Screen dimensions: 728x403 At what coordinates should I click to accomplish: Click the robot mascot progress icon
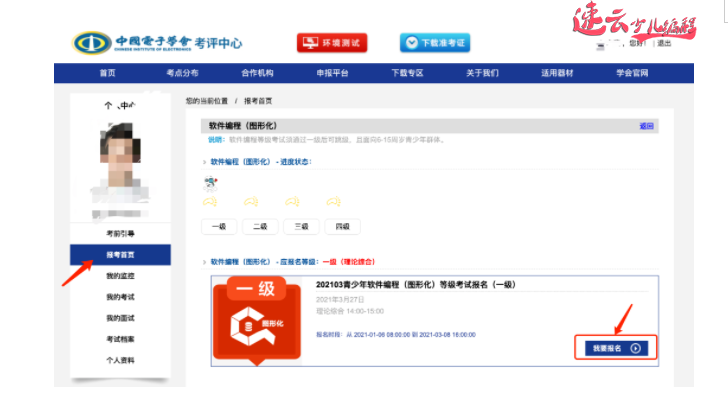pos(211,184)
